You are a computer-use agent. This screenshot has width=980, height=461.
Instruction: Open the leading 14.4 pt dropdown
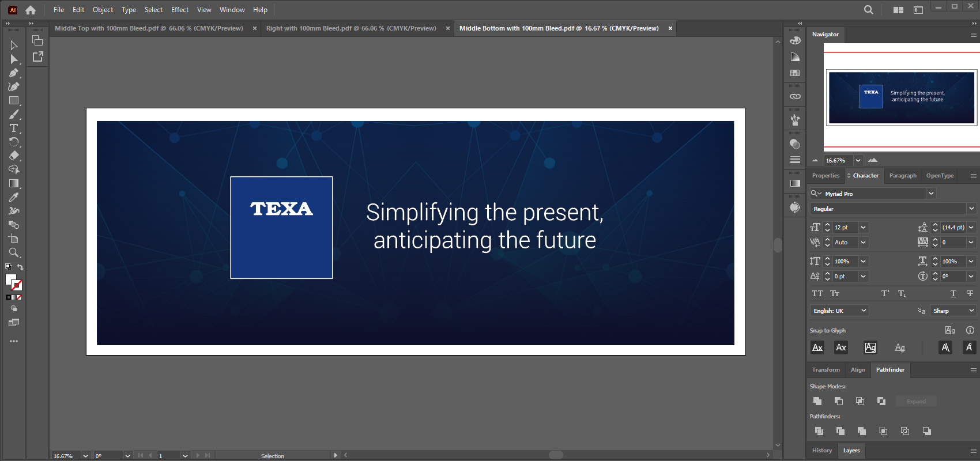coord(971,227)
